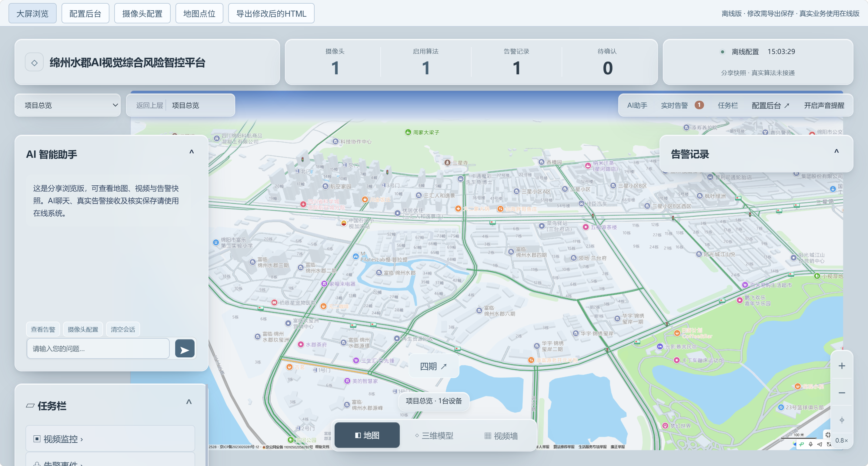Open the 地图点位 top tab
868x466 pixels.
coord(199,13)
